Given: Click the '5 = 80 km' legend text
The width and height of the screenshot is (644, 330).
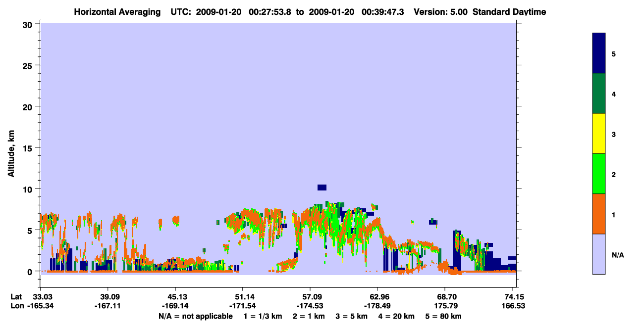Looking at the screenshot, I should pyautogui.click(x=443, y=316).
